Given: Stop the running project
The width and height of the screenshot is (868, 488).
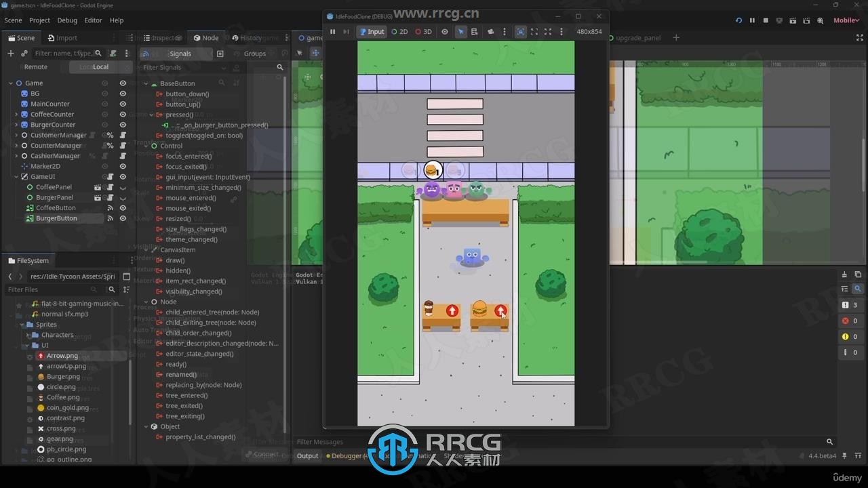Looking at the screenshot, I should coord(766,20).
